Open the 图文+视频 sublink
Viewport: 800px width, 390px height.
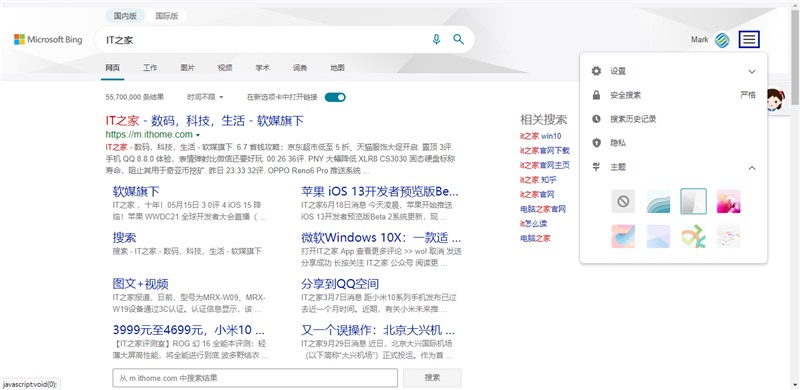[x=140, y=284]
